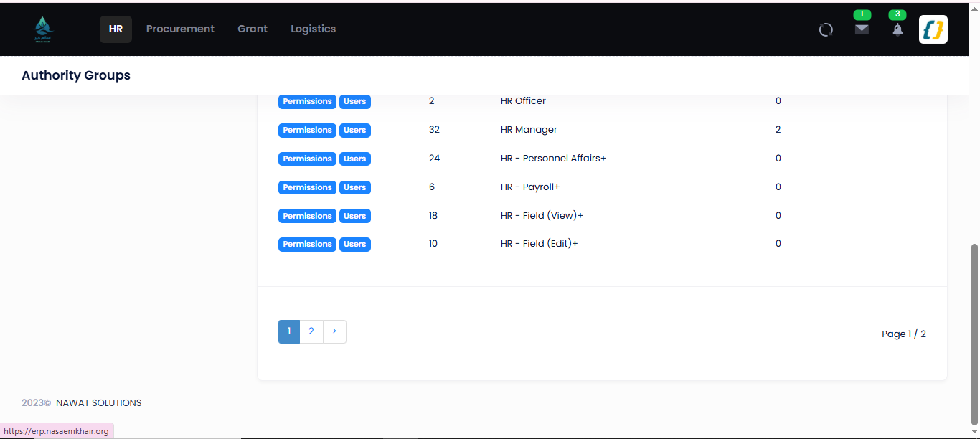980x439 pixels.
Task: Open Users for HR - Payroll+
Action: [354, 187]
